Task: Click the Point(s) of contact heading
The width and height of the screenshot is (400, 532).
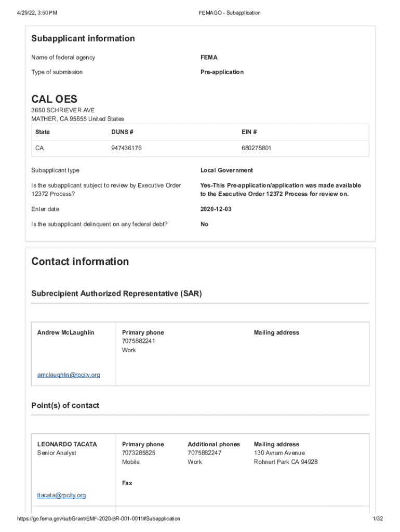Action: (65, 405)
